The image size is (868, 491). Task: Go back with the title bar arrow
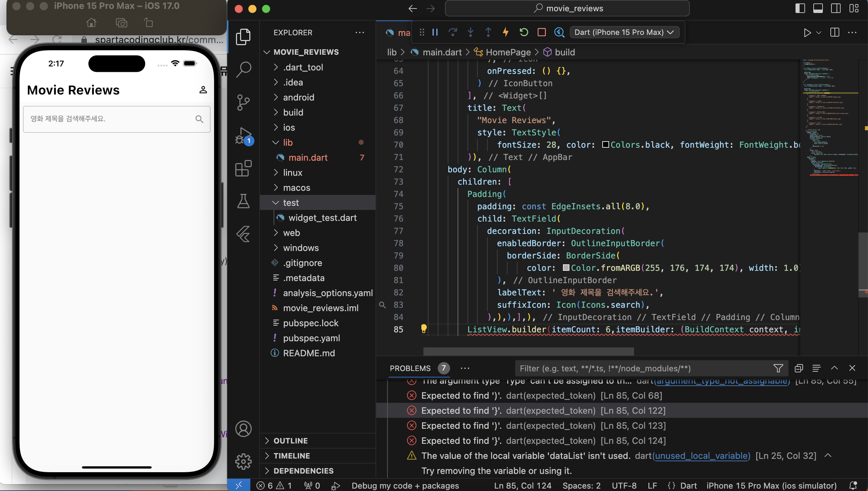pyautogui.click(x=413, y=9)
